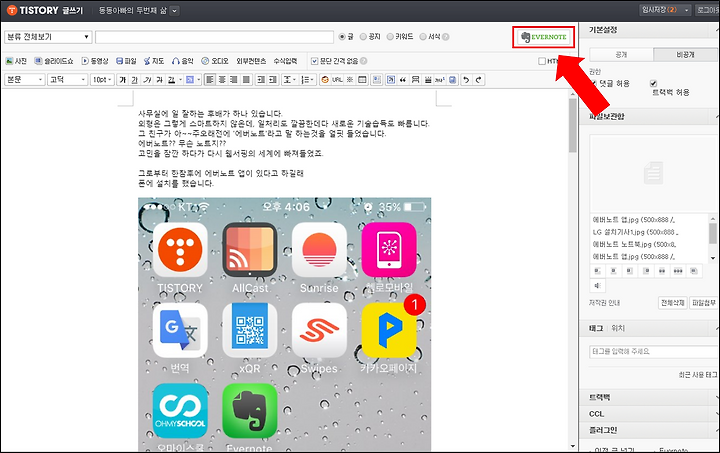Select LG 설치기사1.jpg in file list

point(636,232)
